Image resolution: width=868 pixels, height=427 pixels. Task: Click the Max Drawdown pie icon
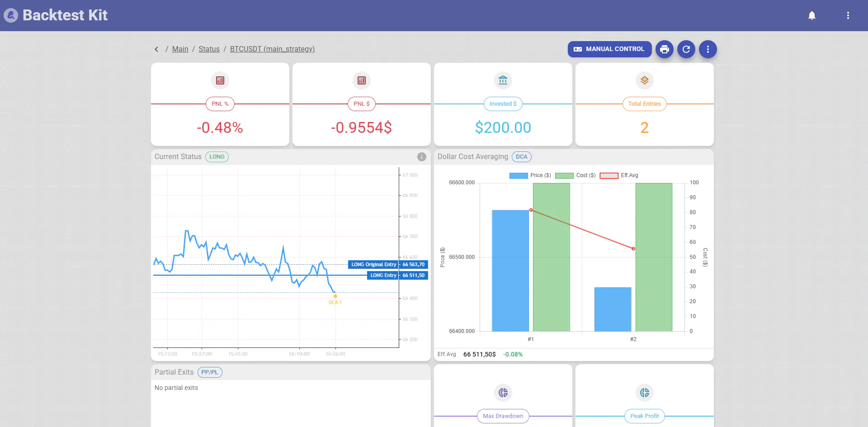[503, 393]
